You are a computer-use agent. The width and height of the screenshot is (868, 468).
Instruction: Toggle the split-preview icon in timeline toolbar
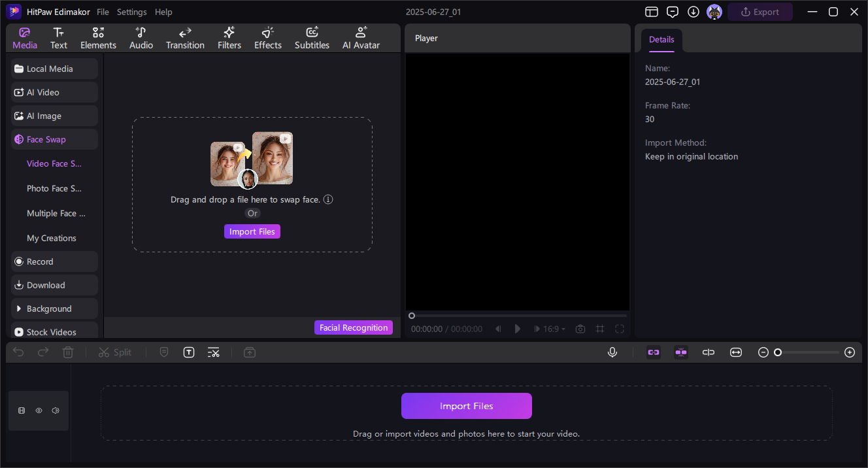point(709,352)
